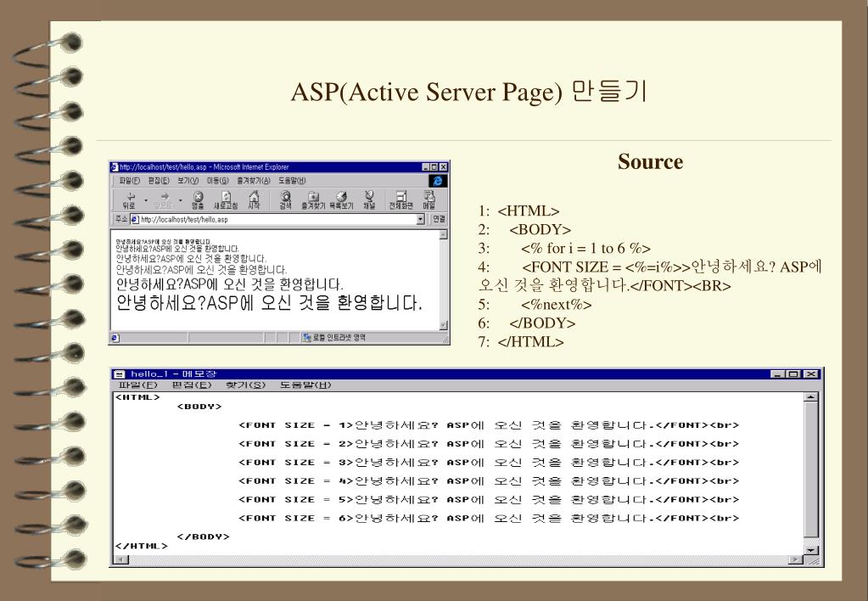868x601 pixels.
Task: Click the FONT SIZE = 6 line in Notepad
Action: [x=489, y=519]
